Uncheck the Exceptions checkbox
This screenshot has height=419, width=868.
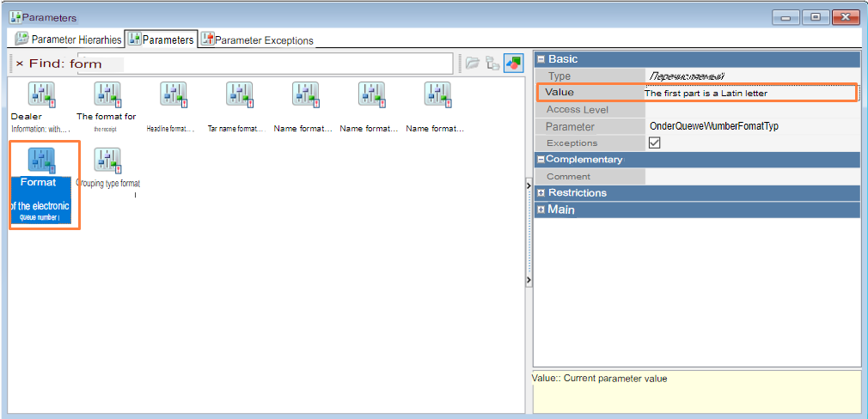coord(655,143)
